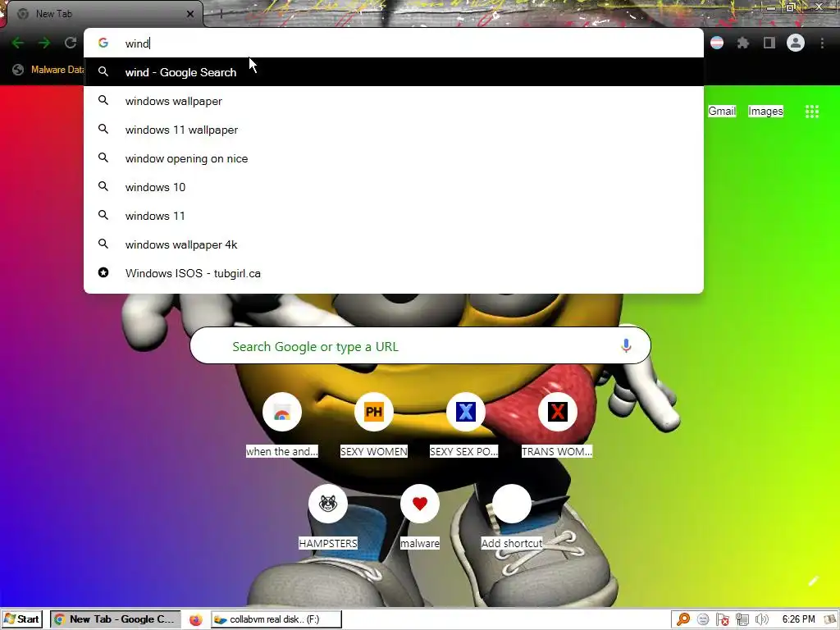Image resolution: width=840 pixels, height=630 pixels.
Task: Click the Start button
Action: pos(21,619)
